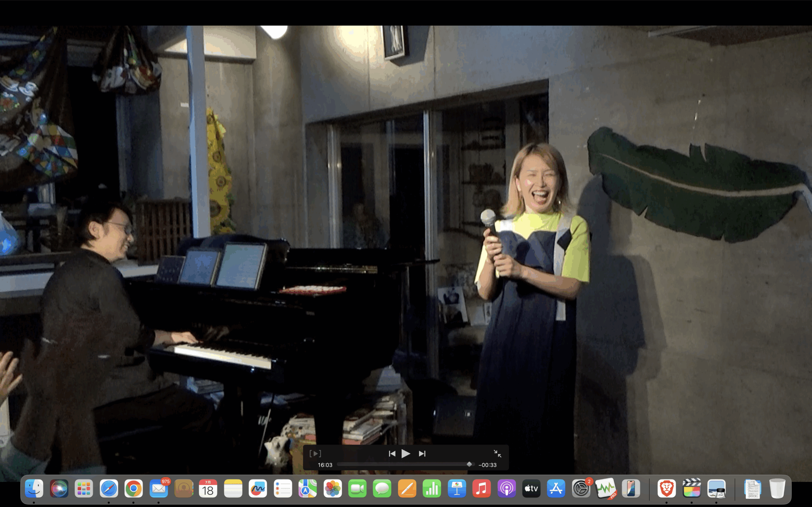Open System Settings with badge 2
This screenshot has width=812, height=507.
[x=581, y=489]
